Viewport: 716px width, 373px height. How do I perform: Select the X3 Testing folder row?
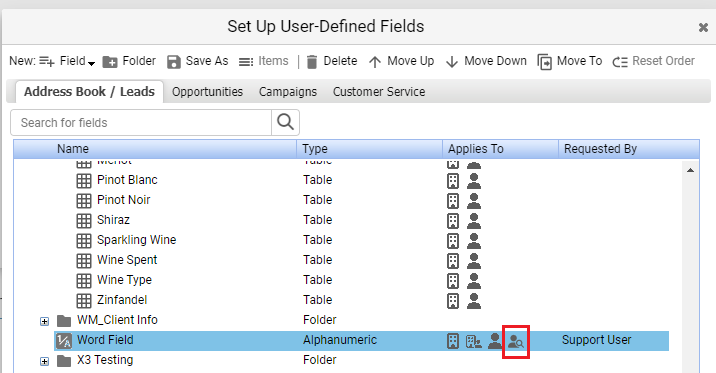(105, 360)
